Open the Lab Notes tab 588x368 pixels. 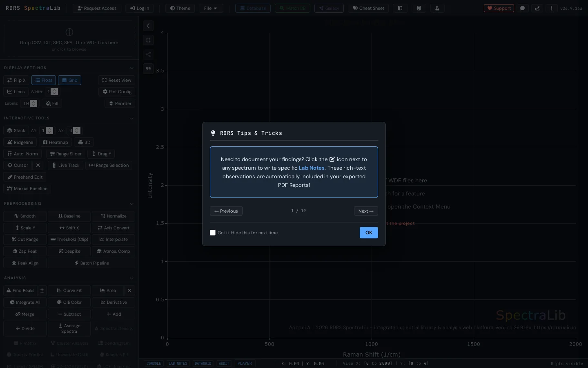(178, 364)
